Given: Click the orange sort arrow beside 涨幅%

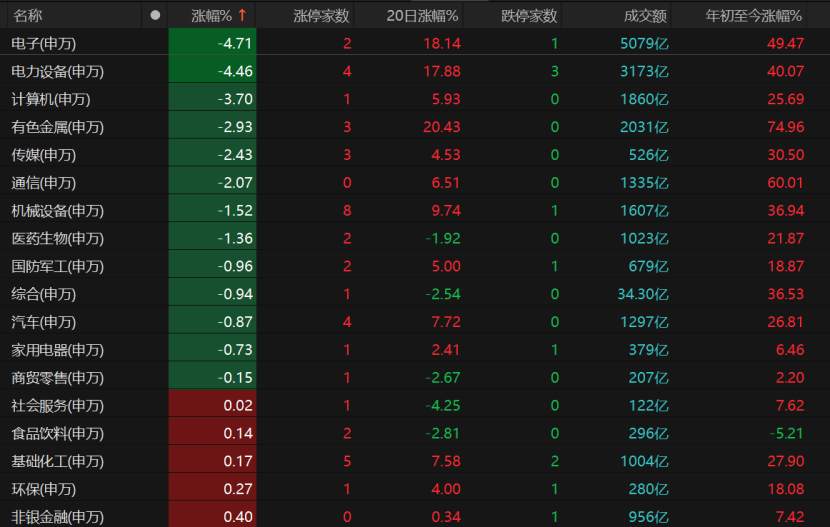Looking at the screenshot, I should click(242, 15).
